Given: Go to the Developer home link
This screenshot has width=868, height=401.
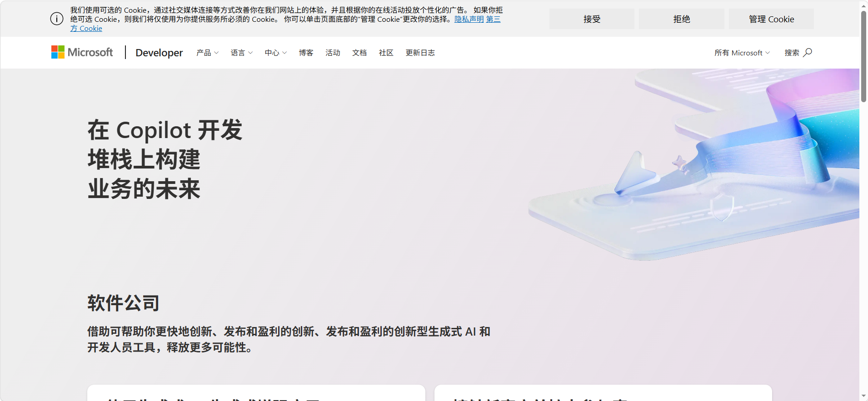Looking at the screenshot, I should tap(159, 53).
